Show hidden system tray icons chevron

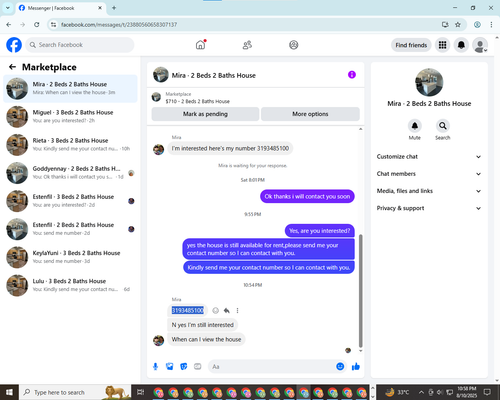point(421,392)
